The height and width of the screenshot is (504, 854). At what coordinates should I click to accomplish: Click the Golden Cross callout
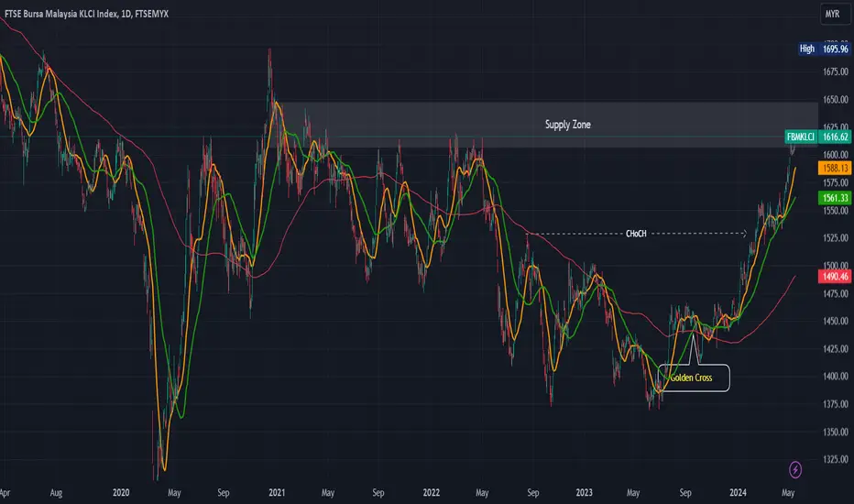point(694,378)
